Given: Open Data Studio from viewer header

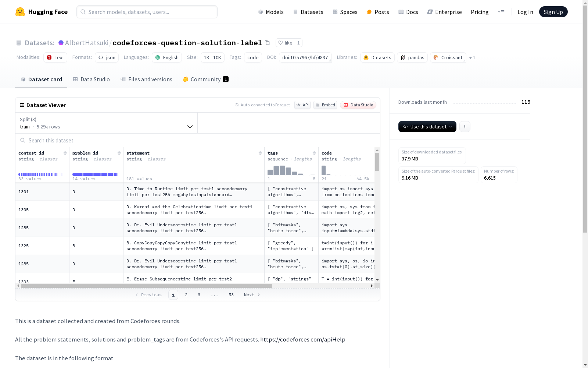Looking at the screenshot, I should 358,105.
